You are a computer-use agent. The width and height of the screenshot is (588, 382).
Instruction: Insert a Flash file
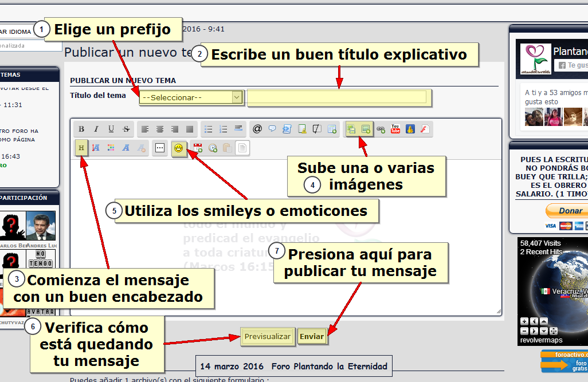click(425, 129)
